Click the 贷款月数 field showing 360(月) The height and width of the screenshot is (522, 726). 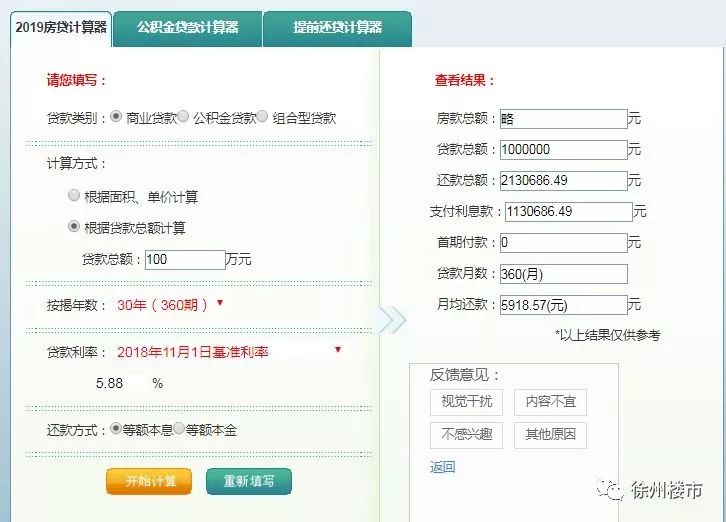pyautogui.click(x=563, y=274)
